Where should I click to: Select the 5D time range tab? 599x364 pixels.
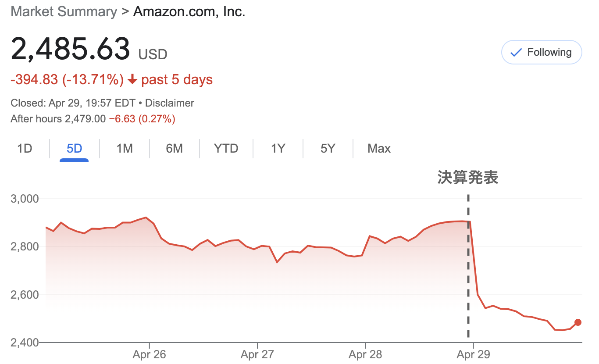pos(74,149)
